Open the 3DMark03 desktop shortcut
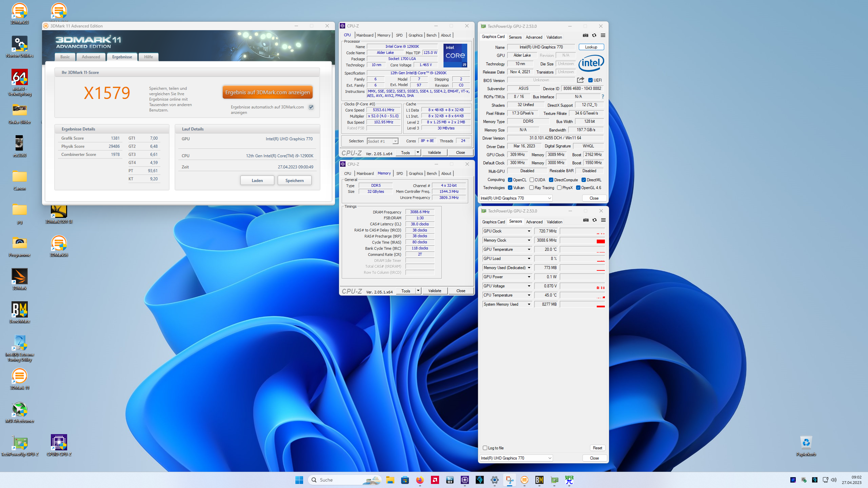This screenshot has height=488, width=868. tap(20, 14)
